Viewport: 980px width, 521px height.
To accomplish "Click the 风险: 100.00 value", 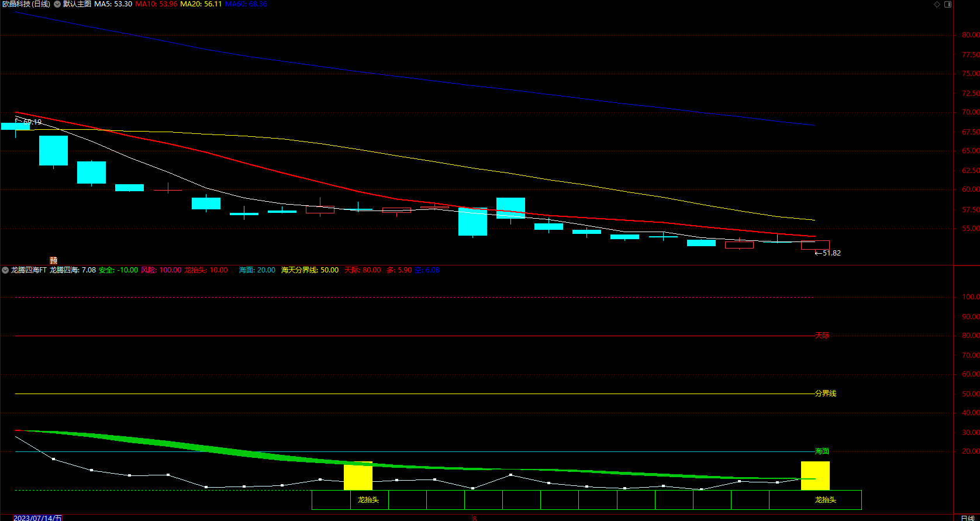I will (161, 270).
